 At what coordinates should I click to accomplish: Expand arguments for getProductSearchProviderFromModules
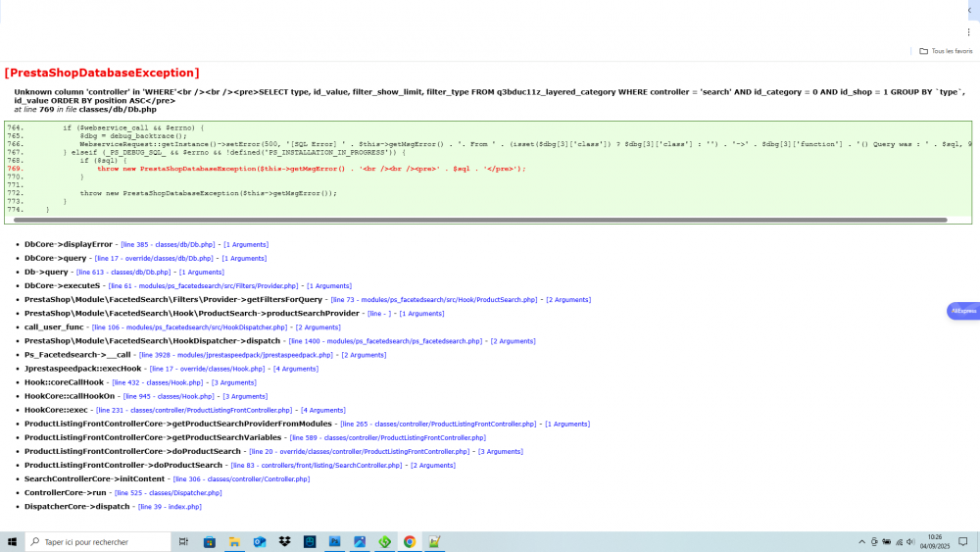(x=567, y=424)
